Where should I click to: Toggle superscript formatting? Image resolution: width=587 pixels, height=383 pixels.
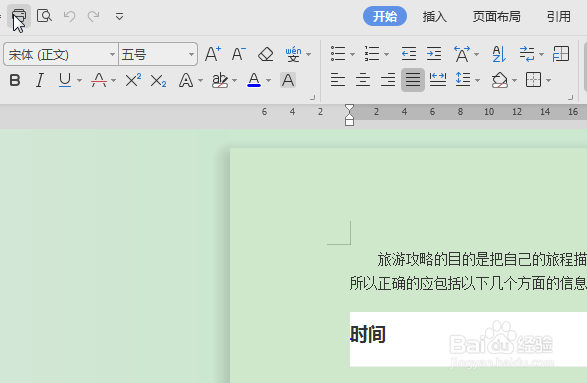pos(133,80)
